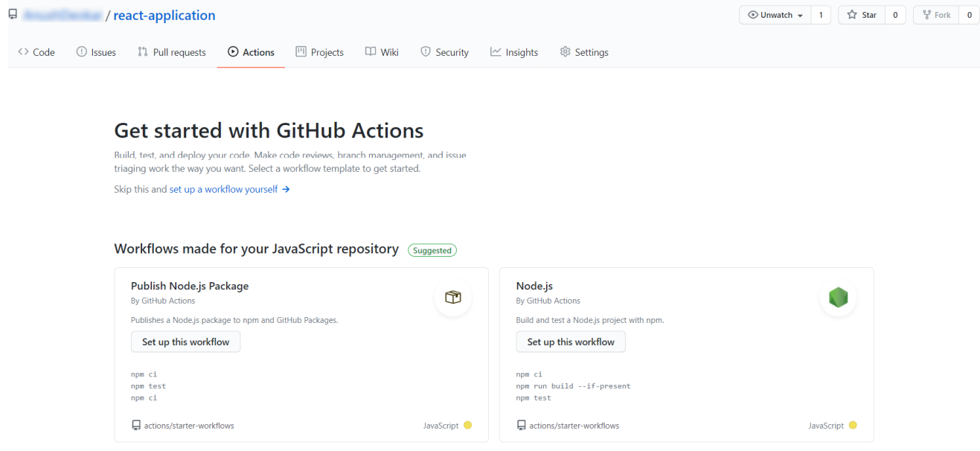
Task: Click the Actions play icon
Action: click(x=233, y=52)
